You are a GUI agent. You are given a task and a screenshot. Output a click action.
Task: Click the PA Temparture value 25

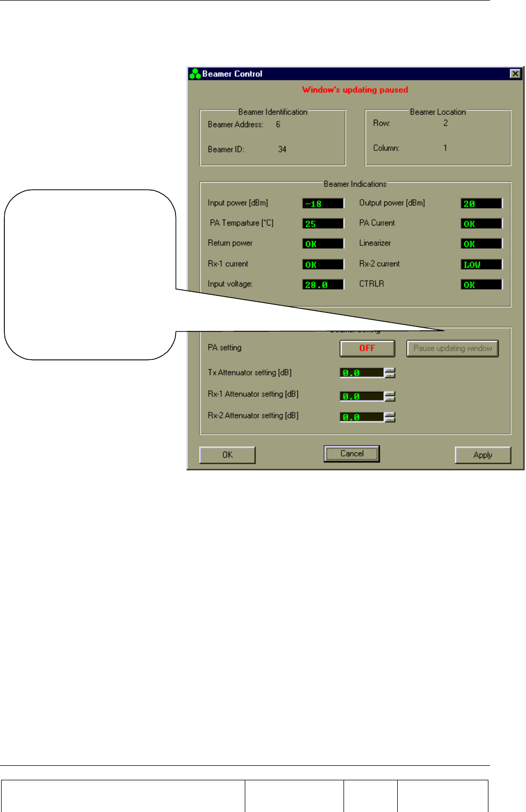point(323,223)
